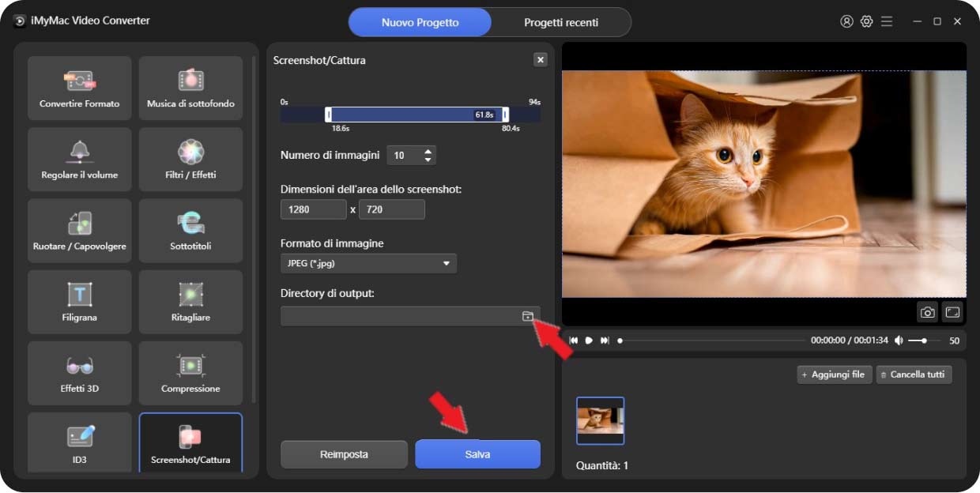Mute the video with speaker icon
The height and width of the screenshot is (493, 980).
[x=899, y=341]
